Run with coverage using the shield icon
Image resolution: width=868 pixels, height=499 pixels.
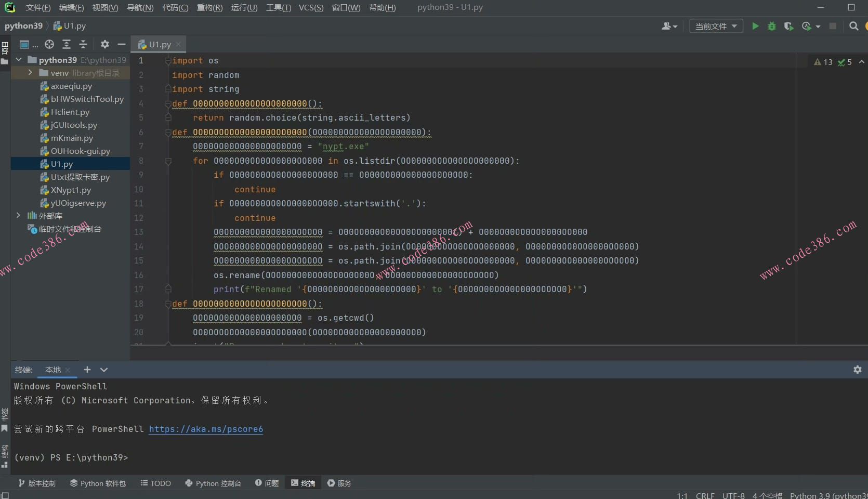click(x=788, y=26)
